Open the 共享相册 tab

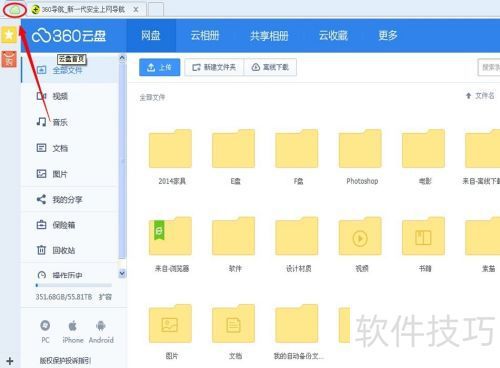[x=269, y=35]
